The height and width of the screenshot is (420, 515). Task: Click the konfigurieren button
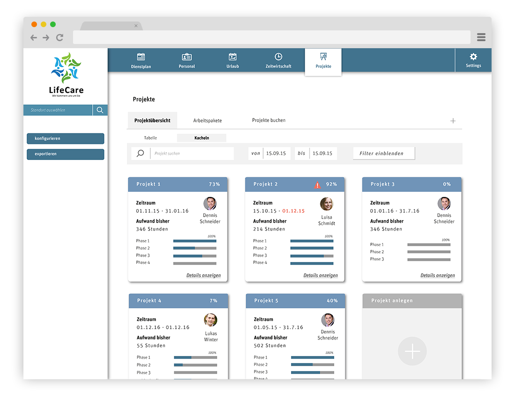66,139
